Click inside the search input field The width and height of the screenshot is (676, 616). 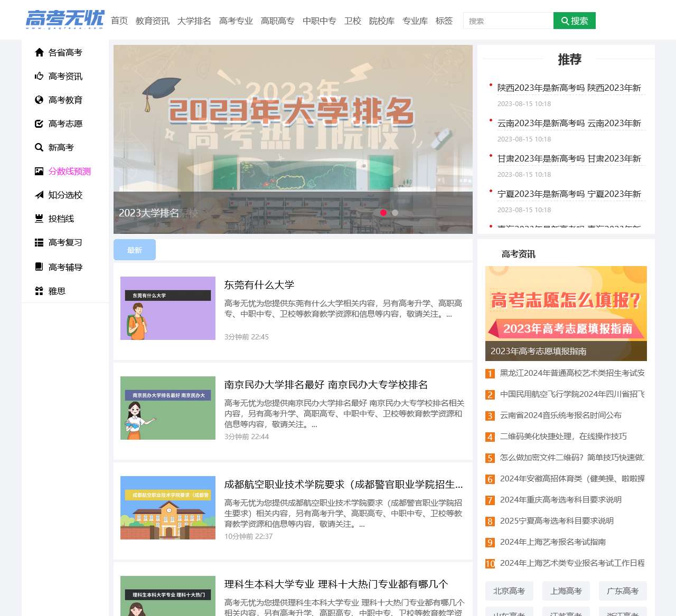pos(507,21)
